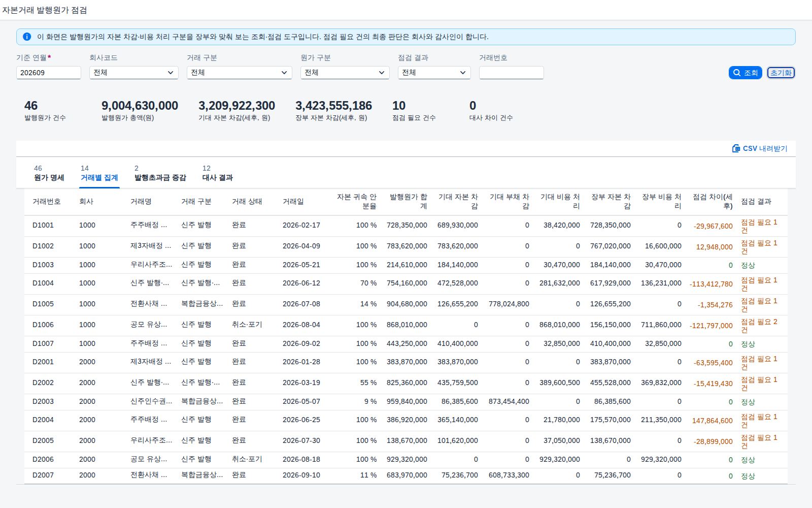Click the 기대 자본 차감 figure 3,209,922,300

pyautogui.click(x=236, y=106)
